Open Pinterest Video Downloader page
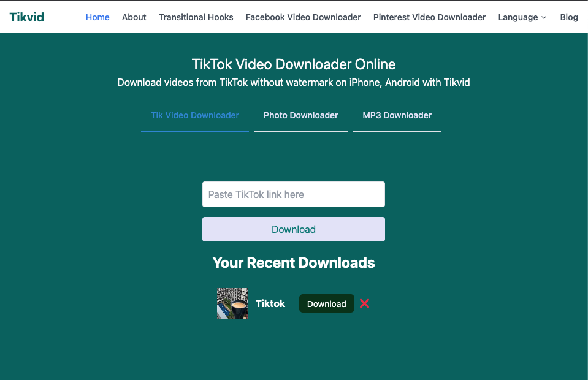The height and width of the screenshot is (380, 588). pos(429,17)
